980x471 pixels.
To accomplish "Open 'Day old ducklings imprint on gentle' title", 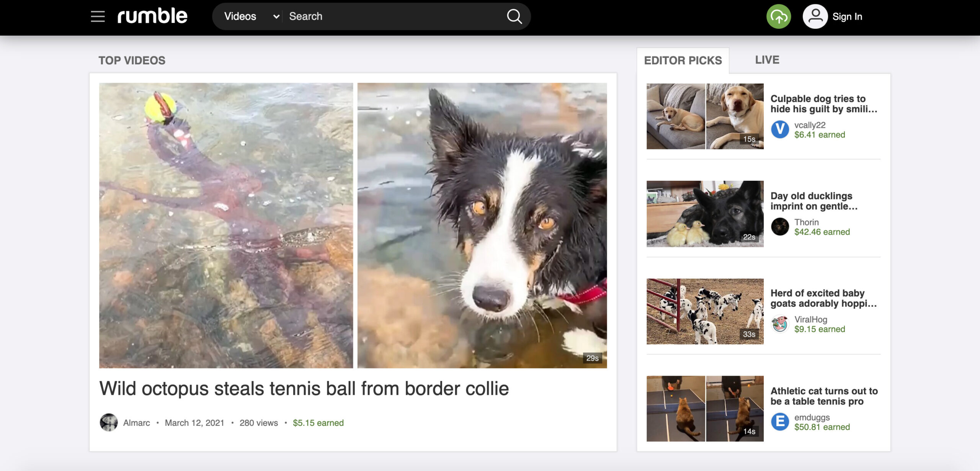I will 814,201.
